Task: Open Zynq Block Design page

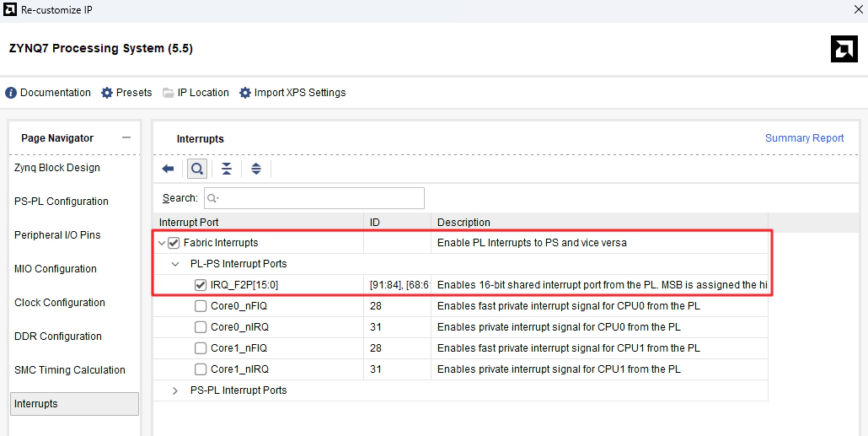Action: click(57, 167)
